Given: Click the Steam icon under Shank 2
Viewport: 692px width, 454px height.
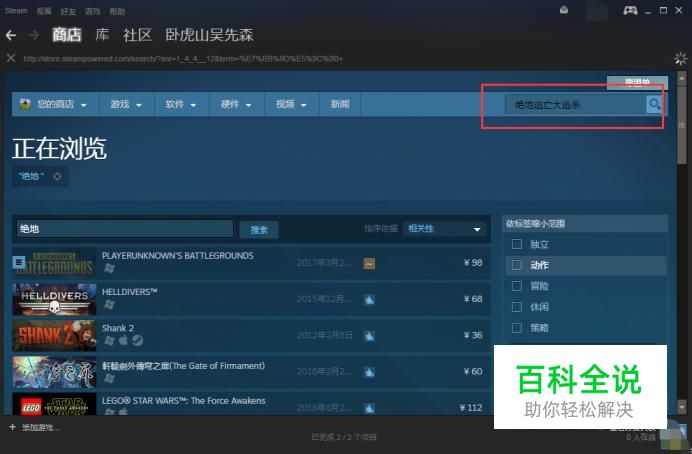Looking at the screenshot, I should [x=137, y=340].
